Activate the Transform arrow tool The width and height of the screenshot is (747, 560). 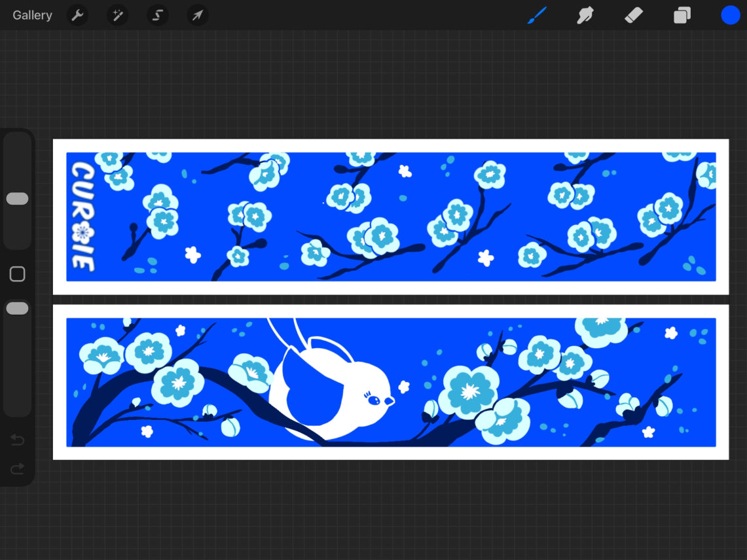coord(198,15)
